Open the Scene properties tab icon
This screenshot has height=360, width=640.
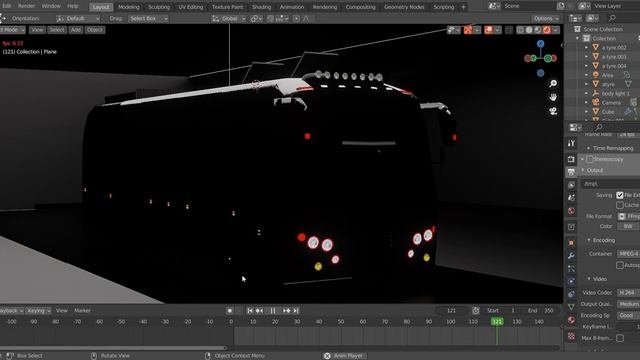click(571, 198)
